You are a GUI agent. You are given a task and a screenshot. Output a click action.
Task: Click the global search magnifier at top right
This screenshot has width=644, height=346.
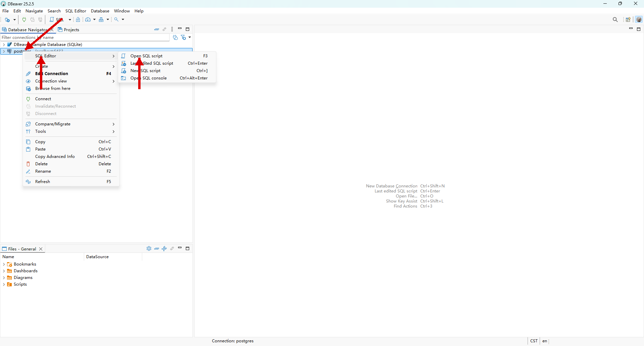(x=615, y=20)
